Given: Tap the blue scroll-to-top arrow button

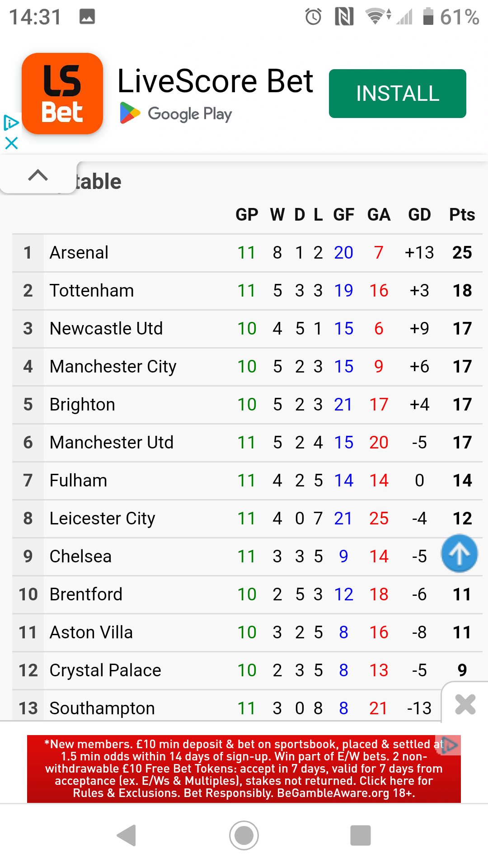Looking at the screenshot, I should pyautogui.click(x=459, y=554).
